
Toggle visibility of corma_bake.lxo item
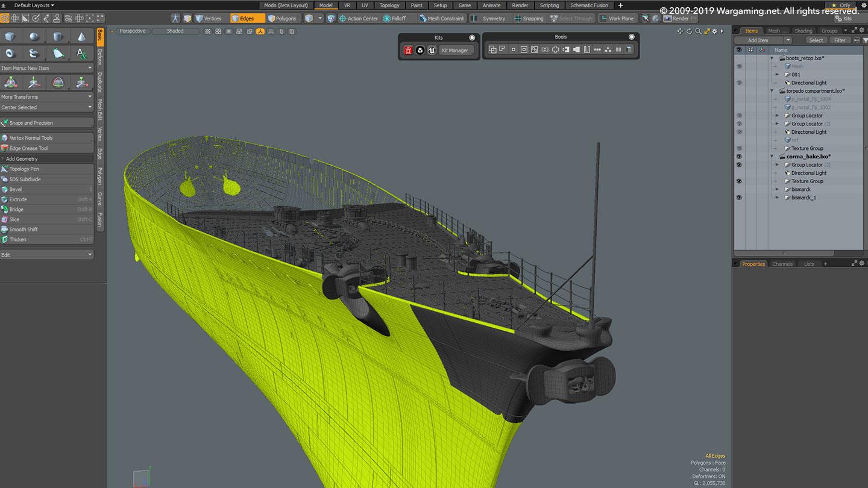[x=739, y=157]
